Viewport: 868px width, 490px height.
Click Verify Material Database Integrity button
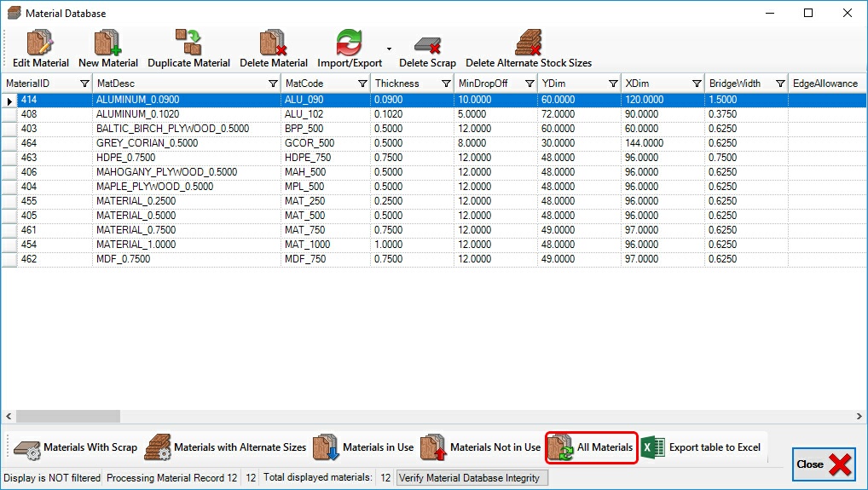point(472,478)
